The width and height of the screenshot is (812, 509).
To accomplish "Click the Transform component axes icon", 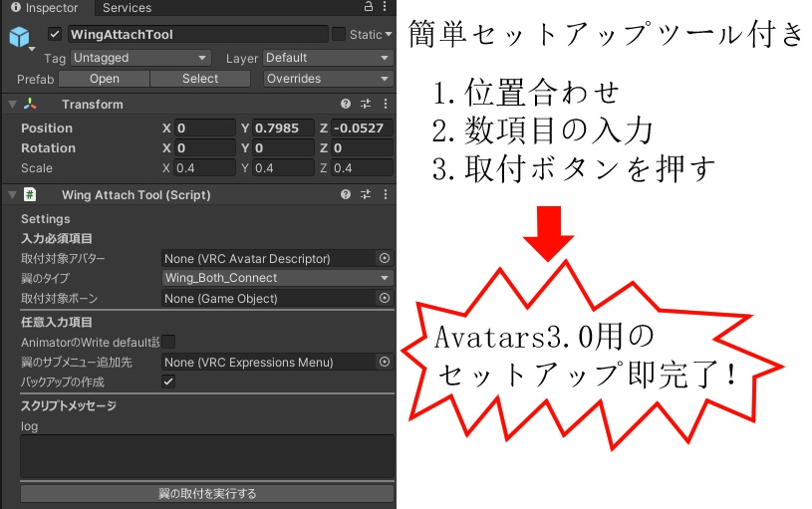I will click(x=30, y=104).
